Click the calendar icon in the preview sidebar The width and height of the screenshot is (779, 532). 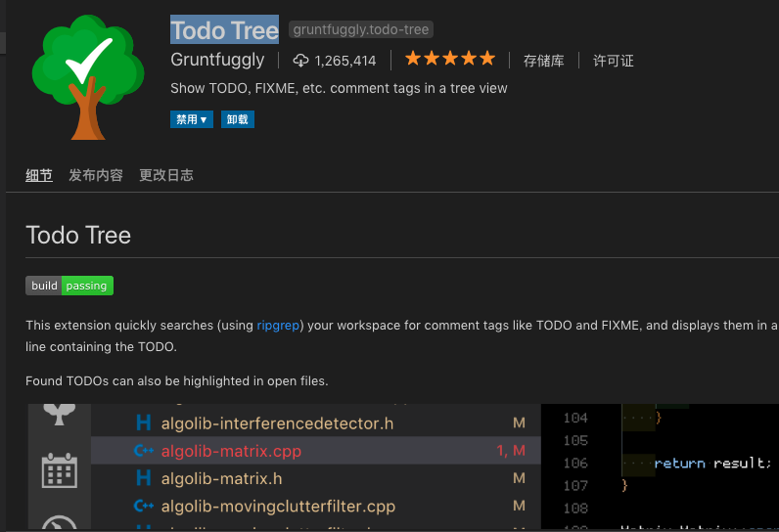[x=59, y=470]
